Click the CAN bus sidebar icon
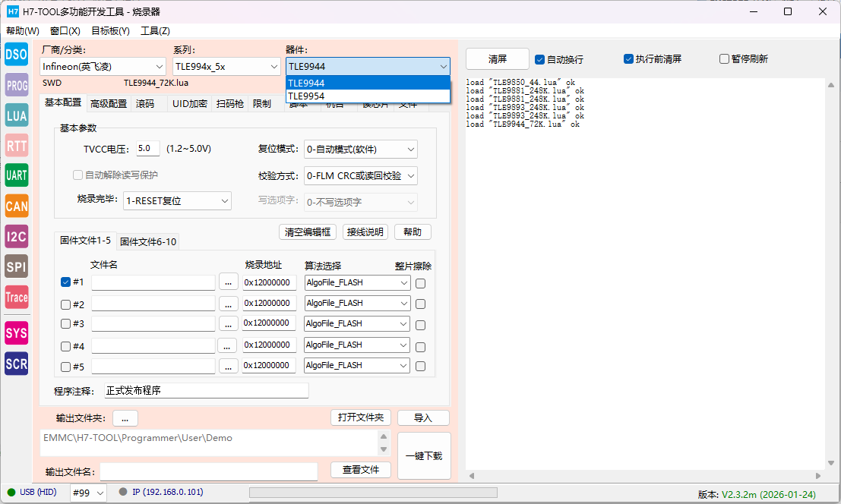This screenshot has width=841, height=504. pyautogui.click(x=17, y=206)
